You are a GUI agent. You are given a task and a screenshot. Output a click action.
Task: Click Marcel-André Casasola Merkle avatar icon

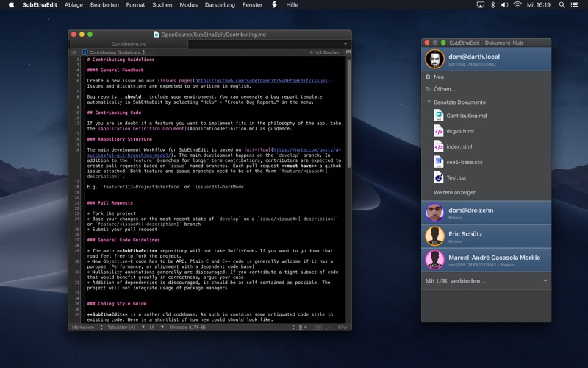[434, 260]
